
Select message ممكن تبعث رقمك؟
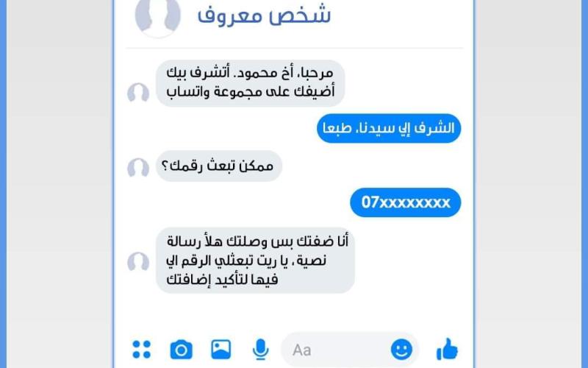218,166
